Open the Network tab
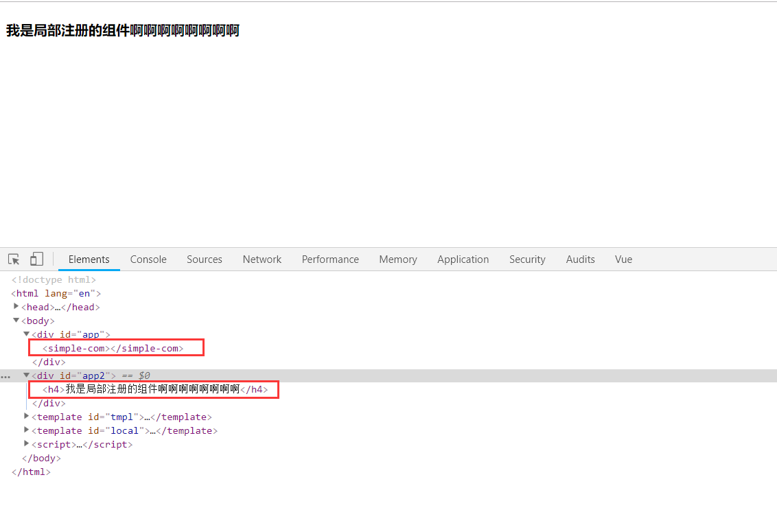Viewport: 777px width, 532px height. click(x=262, y=259)
